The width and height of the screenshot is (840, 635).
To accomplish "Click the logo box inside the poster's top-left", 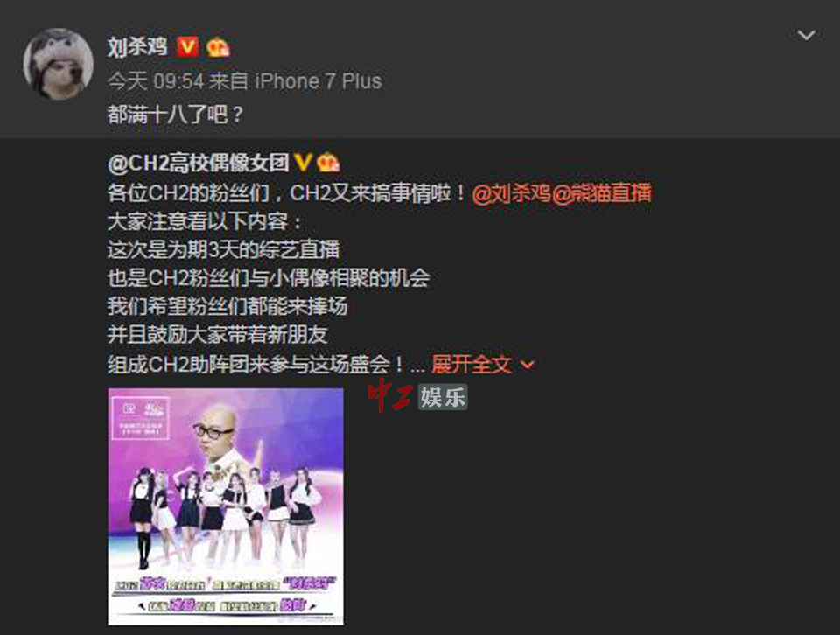I will [x=141, y=418].
